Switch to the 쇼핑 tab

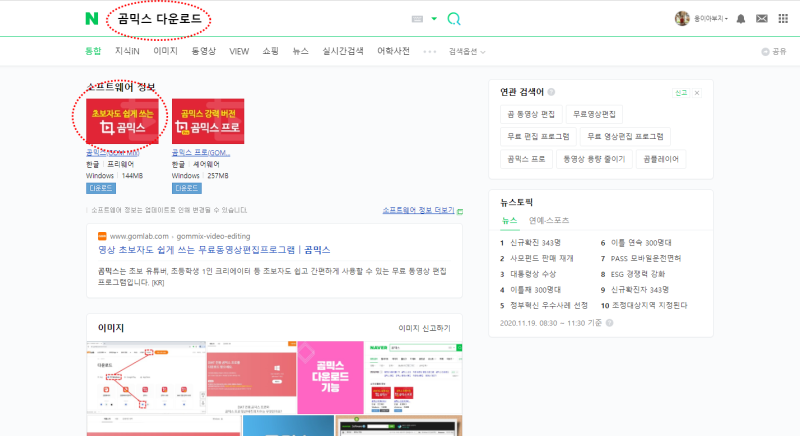(270, 51)
